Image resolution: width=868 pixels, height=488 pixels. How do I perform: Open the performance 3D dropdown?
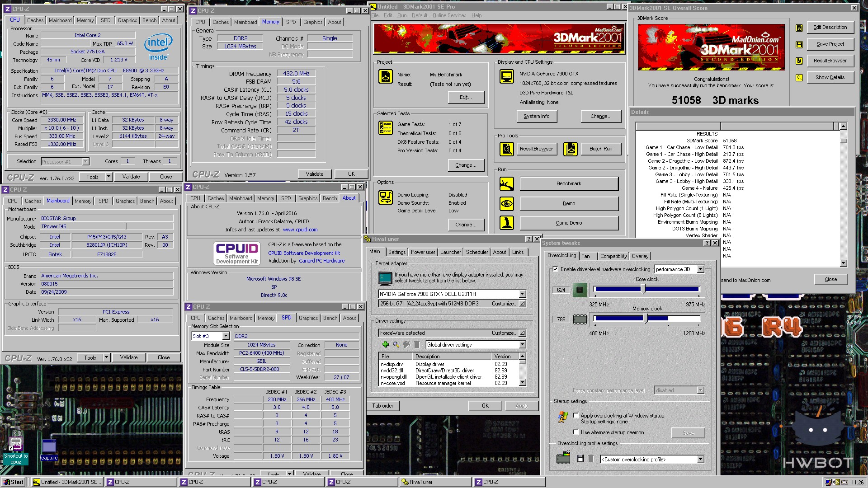click(700, 269)
